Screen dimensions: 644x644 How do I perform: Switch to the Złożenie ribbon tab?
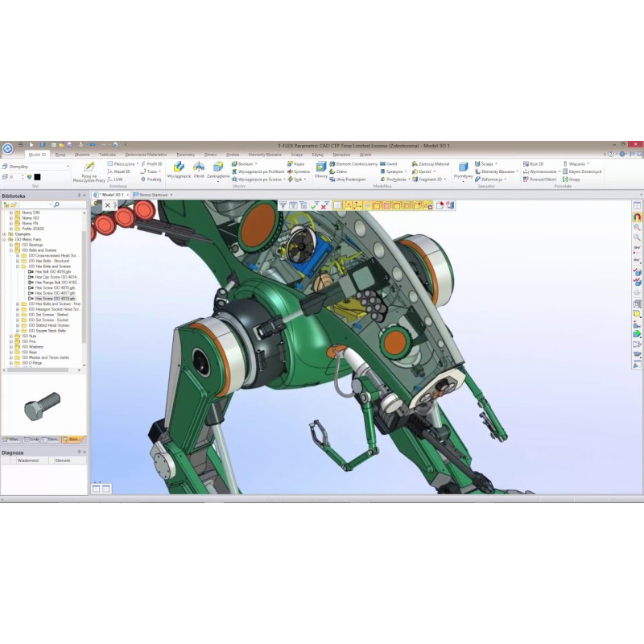coord(82,154)
